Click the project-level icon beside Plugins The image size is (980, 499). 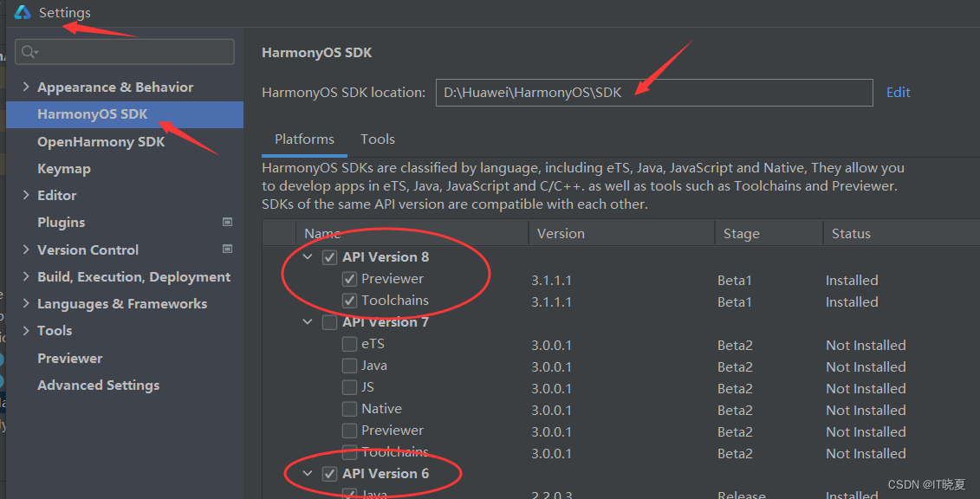tap(228, 223)
